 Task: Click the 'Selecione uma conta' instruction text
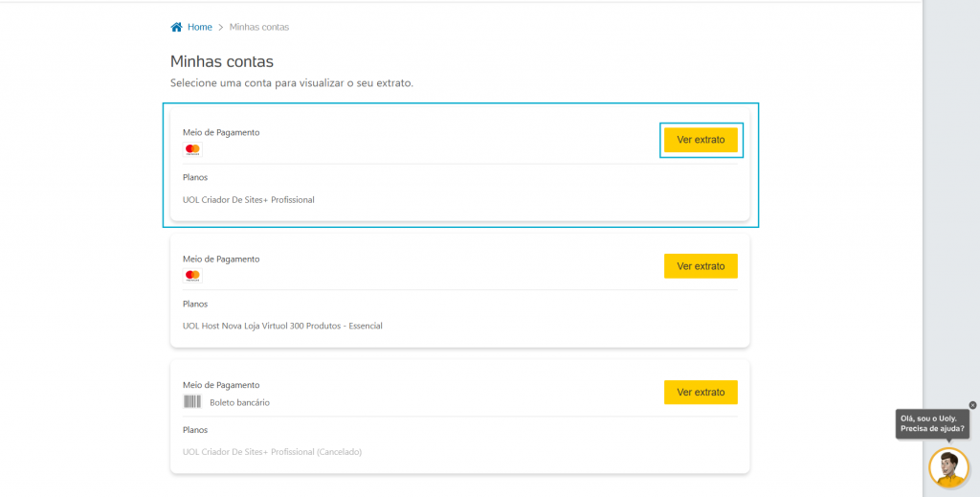click(291, 83)
